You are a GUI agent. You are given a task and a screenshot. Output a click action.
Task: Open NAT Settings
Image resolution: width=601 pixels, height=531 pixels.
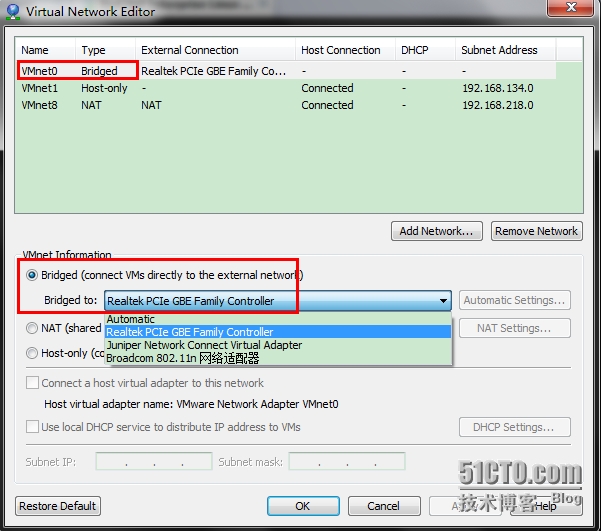(515, 328)
